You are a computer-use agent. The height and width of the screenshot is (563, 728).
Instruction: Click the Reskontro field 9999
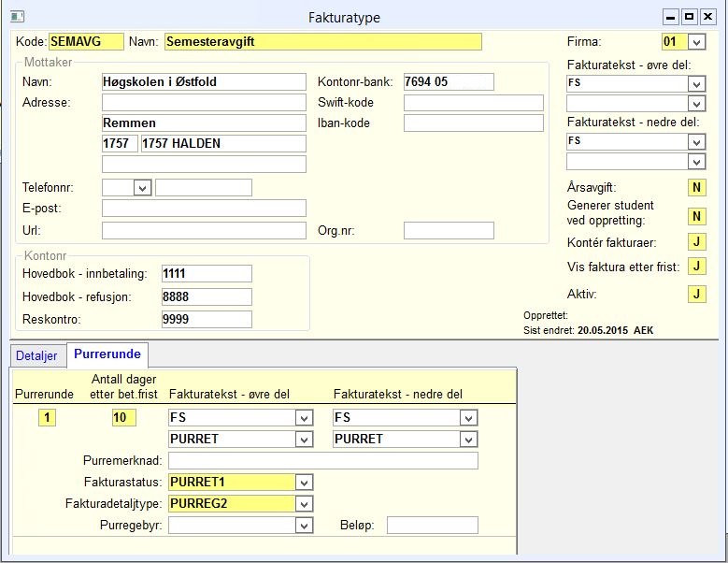pyautogui.click(x=207, y=320)
